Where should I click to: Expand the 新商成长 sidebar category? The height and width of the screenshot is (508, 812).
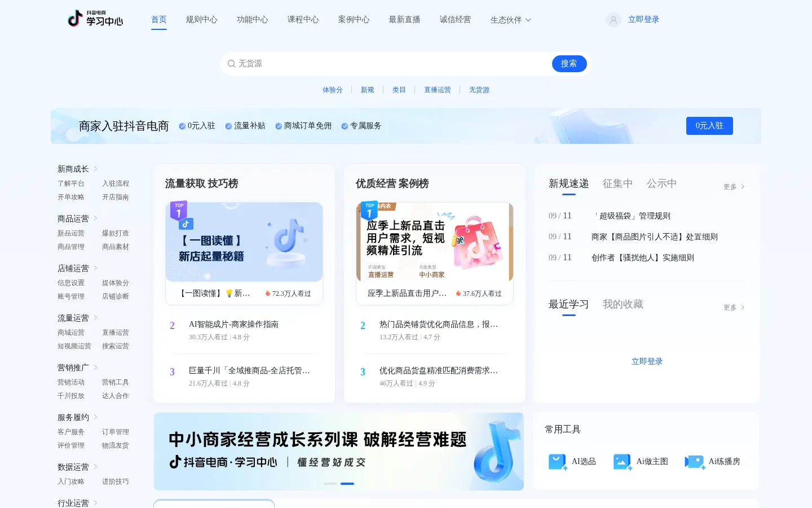[x=78, y=169]
